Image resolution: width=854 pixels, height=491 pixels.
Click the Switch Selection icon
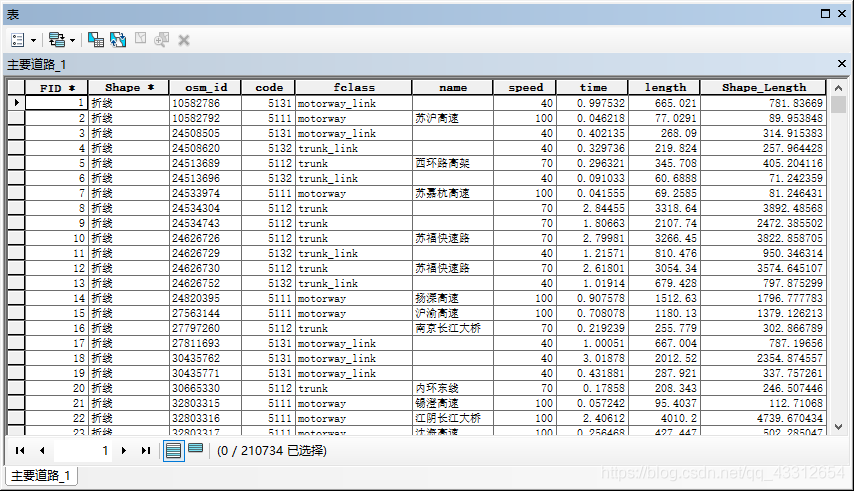tap(118, 40)
